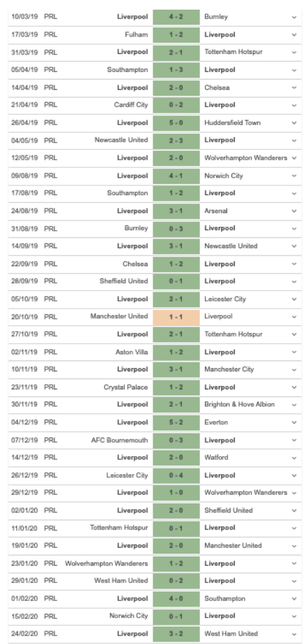Click the PRL label on 26/12/19 row
This screenshot has width=304, height=644.
(51, 475)
